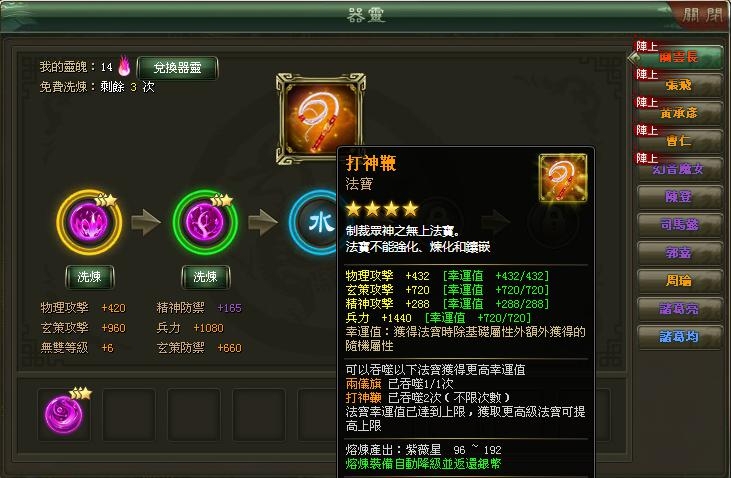Click the second empty inventory slot
This screenshot has width=731, height=478.
194,415
